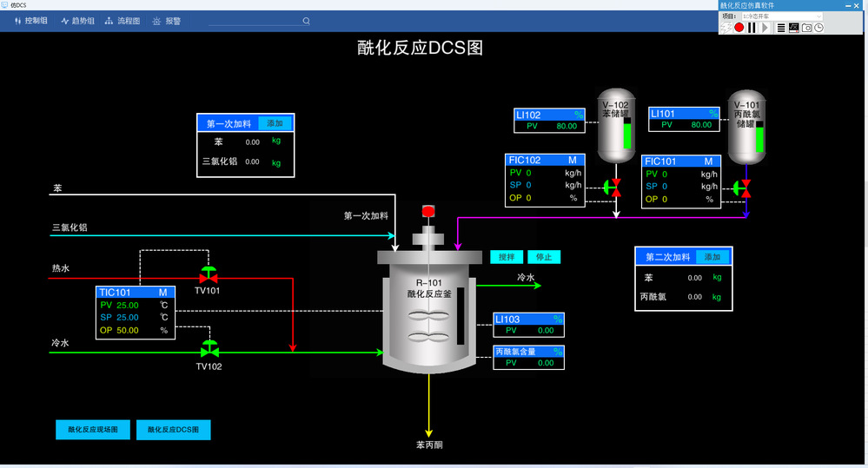Click FIC102 OP value
Viewport: 868px width, 468px height.
tap(528, 198)
